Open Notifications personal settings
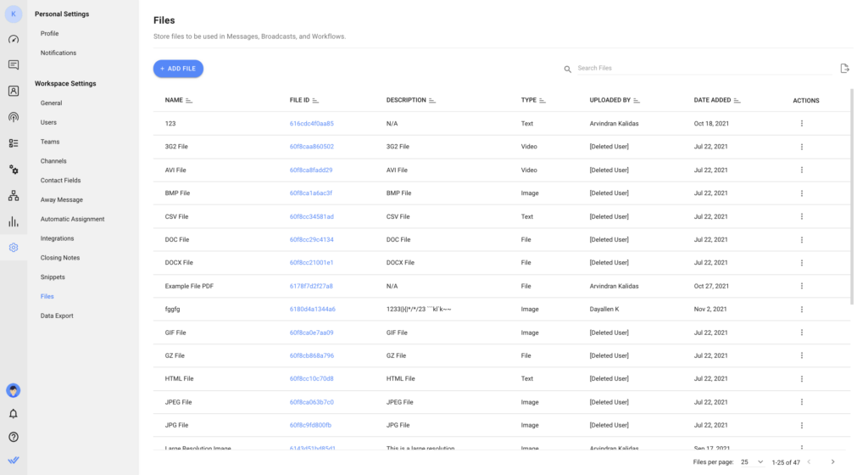The image size is (868, 475). [x=58, y=53]
